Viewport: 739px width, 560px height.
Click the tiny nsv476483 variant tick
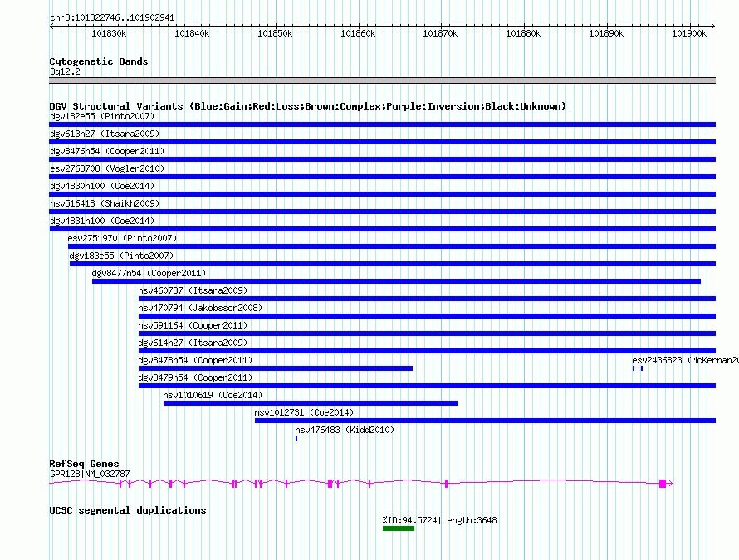(296, 438)
